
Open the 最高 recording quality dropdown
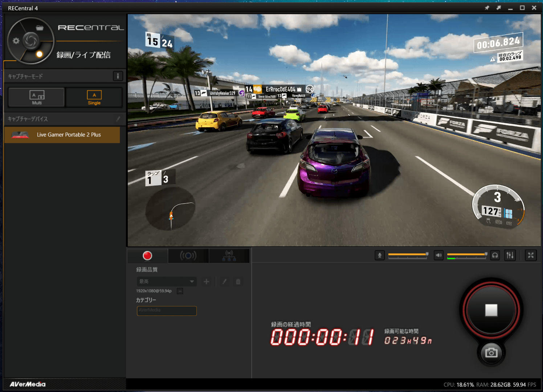pos(167,281)
